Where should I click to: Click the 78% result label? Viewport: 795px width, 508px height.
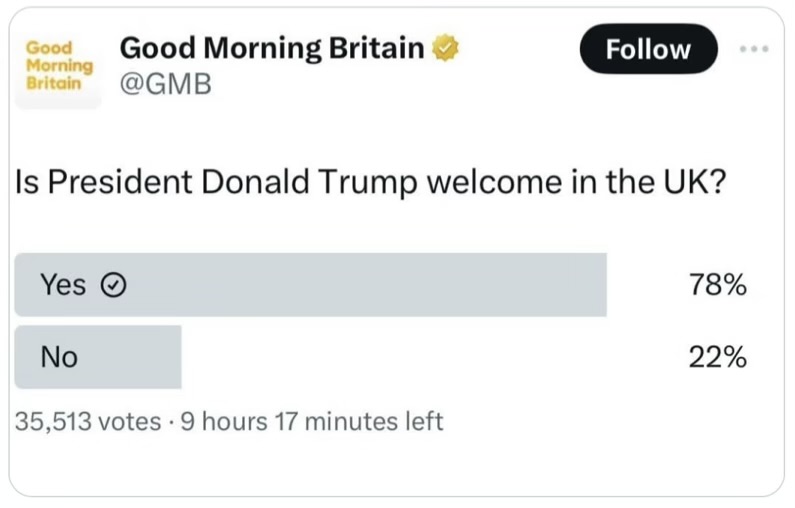point(718,284)
